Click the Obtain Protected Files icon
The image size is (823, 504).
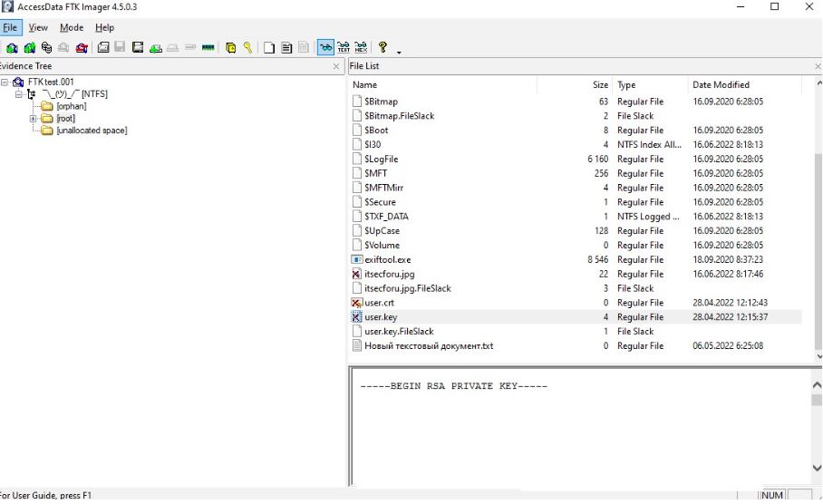(x=230, y=48)
